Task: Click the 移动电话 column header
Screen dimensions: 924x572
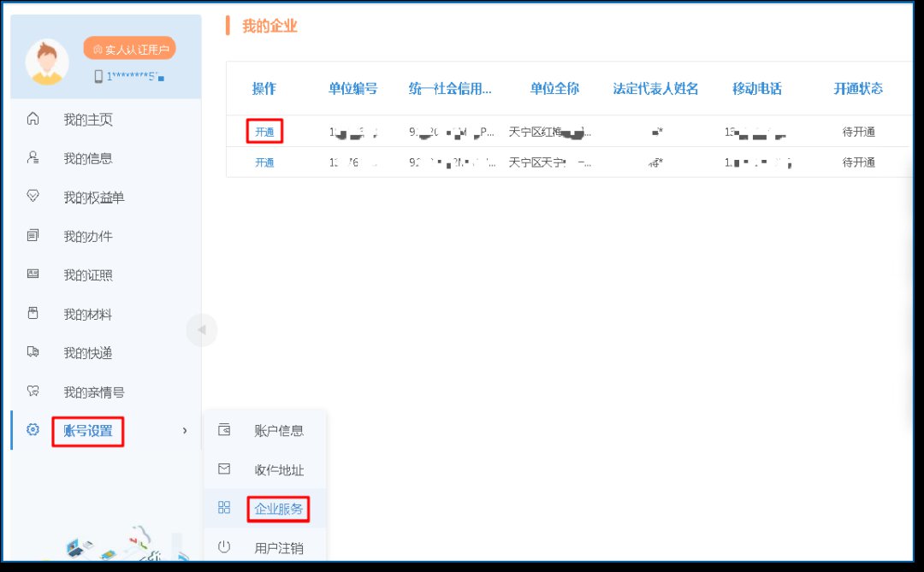Action: point(756,88)
